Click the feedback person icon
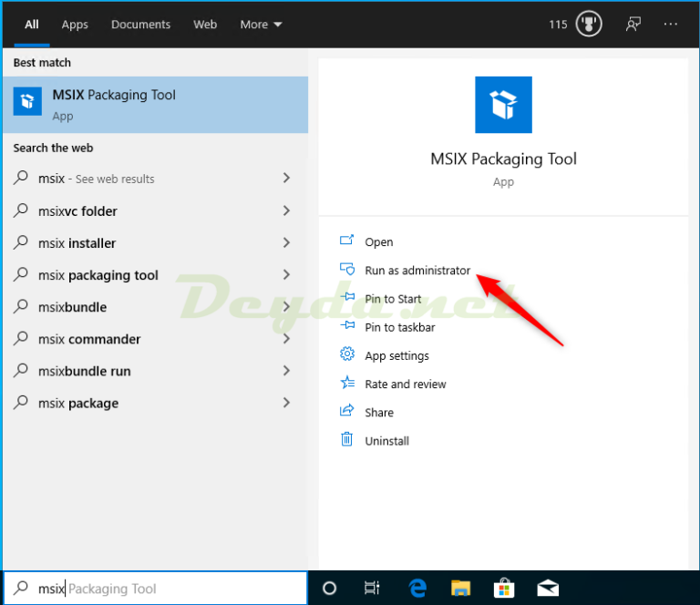 (633, 25)
